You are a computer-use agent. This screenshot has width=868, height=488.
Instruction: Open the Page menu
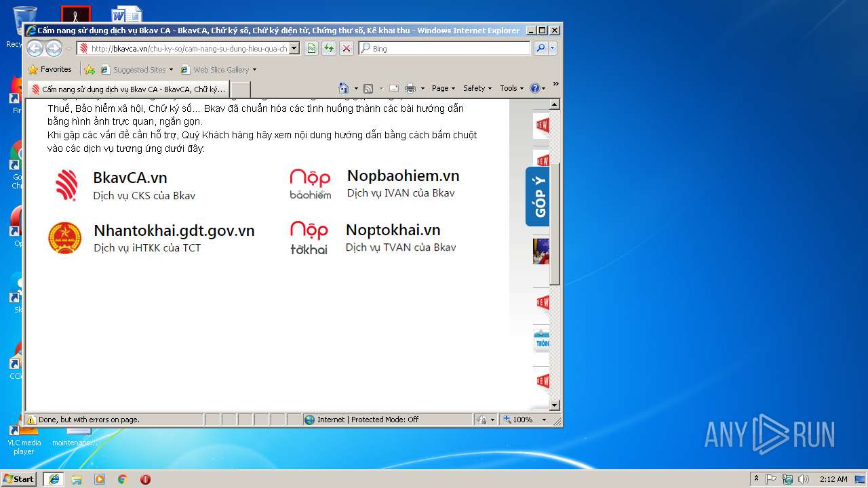[443, 88]
